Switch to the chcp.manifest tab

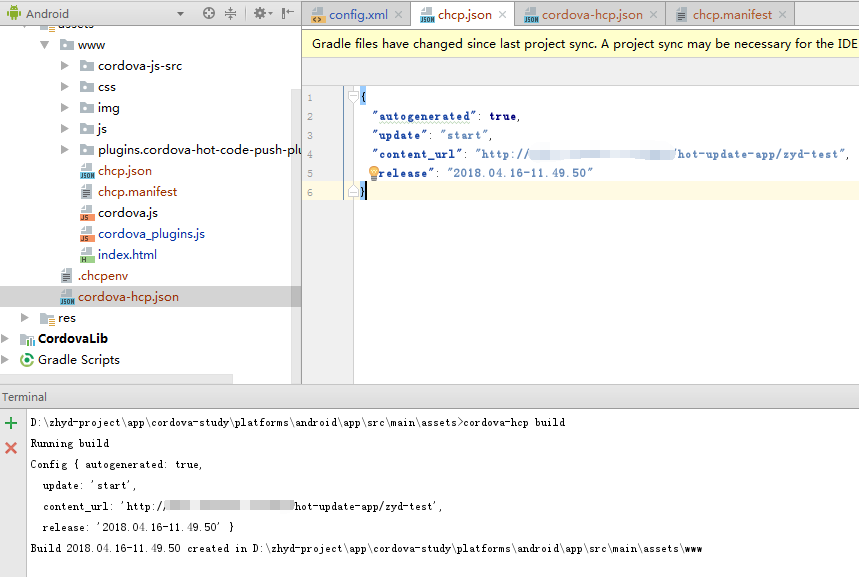[732, 15]
